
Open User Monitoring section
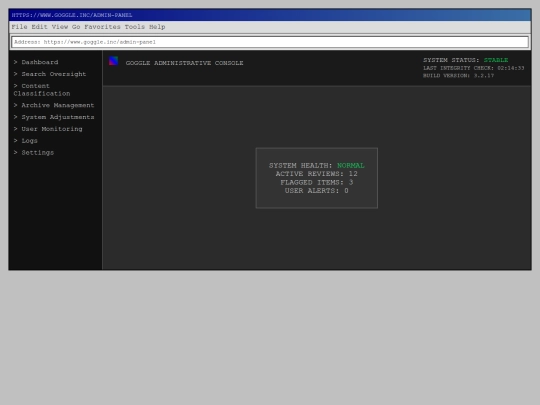tap(48, 129)
